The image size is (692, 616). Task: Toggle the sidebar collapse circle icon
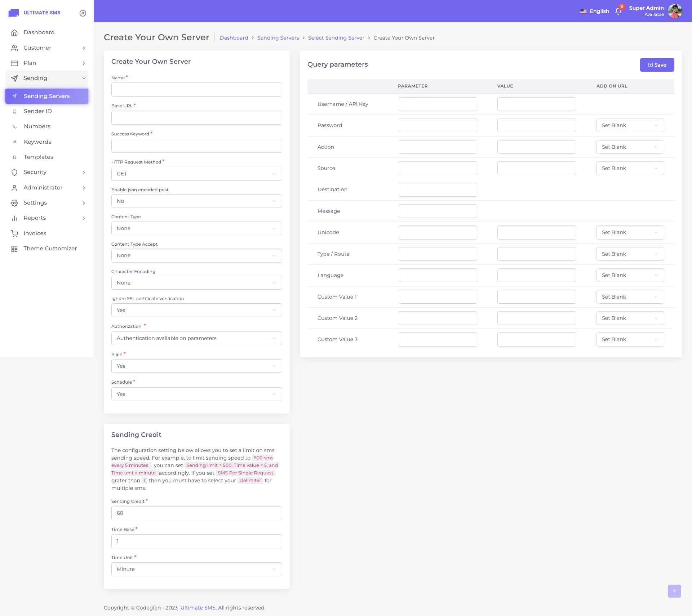83,13
